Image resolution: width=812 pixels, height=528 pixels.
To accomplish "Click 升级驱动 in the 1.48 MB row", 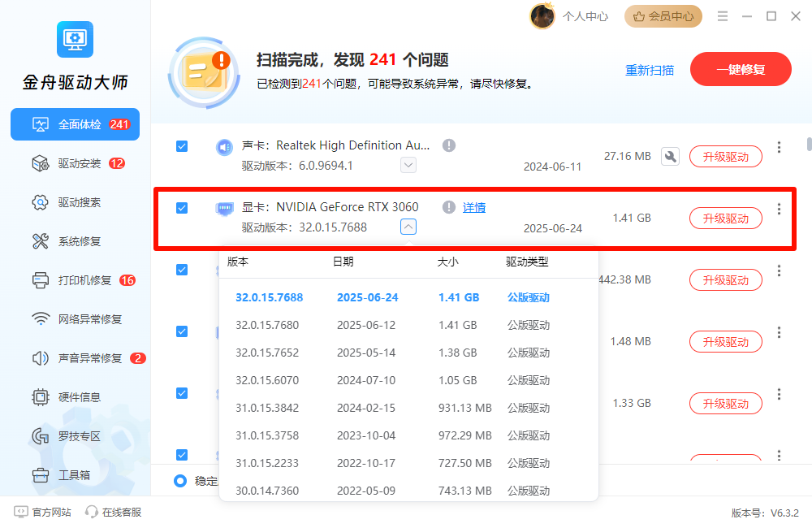I will [725, 341].
